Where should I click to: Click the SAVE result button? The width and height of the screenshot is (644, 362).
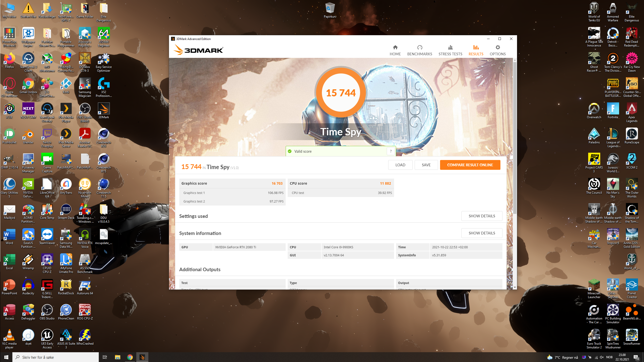[426, 165]
